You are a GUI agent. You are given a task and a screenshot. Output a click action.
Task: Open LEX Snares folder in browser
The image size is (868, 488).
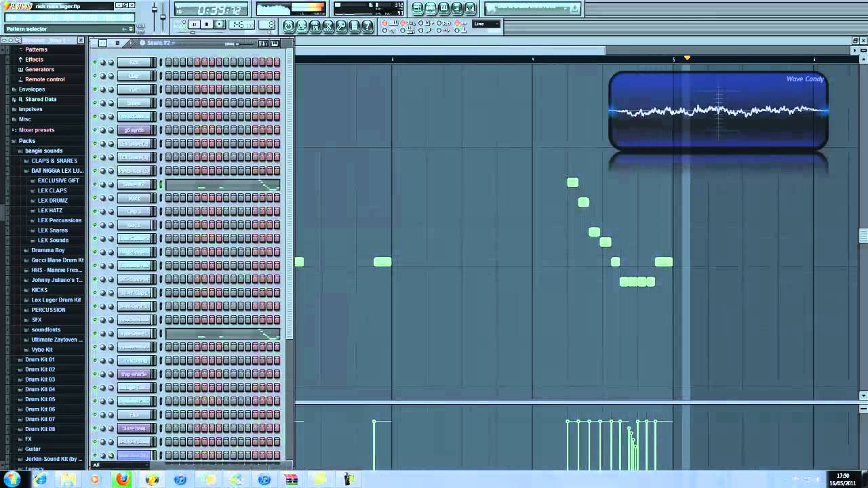[52, 230]
